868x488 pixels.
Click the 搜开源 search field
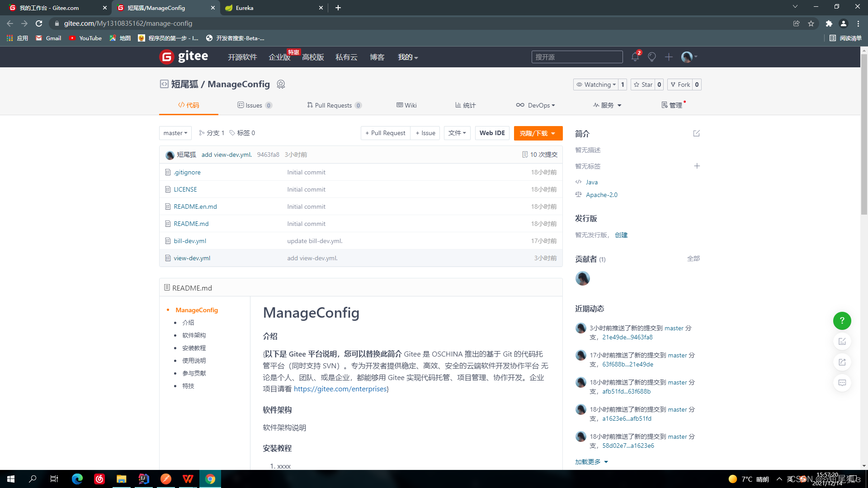tap(576, 57)
